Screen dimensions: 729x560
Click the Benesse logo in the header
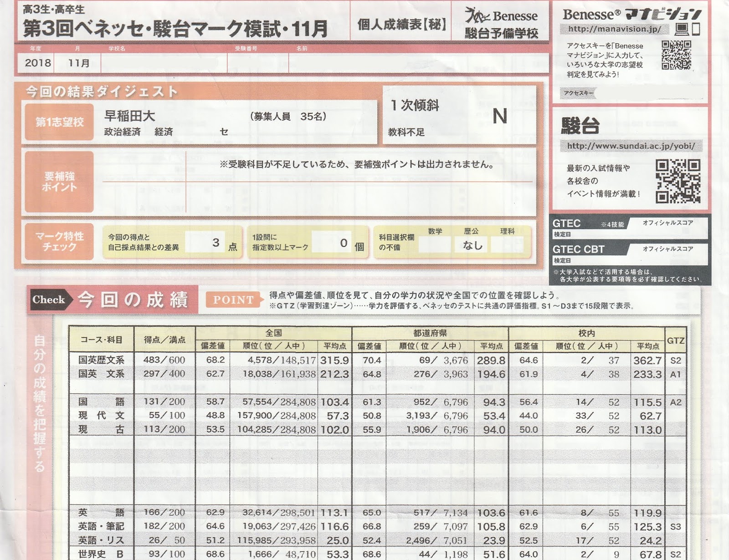[x=501, y=15]
